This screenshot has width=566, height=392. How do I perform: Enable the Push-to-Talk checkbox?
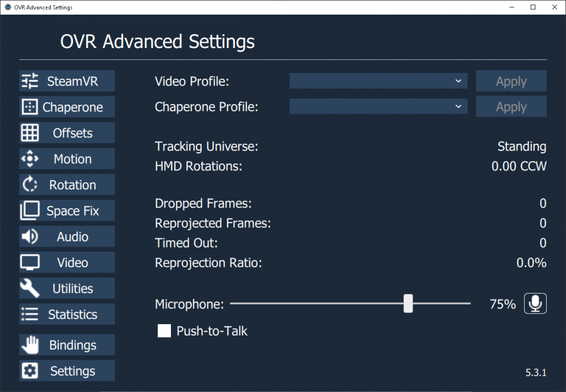tap(164, 331)
